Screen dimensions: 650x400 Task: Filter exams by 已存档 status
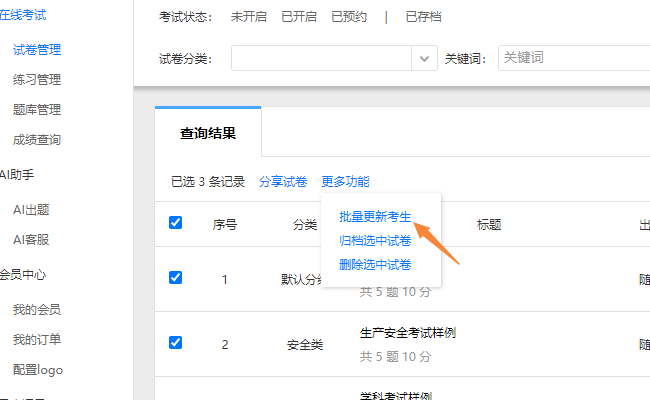(x=423, y=17)
